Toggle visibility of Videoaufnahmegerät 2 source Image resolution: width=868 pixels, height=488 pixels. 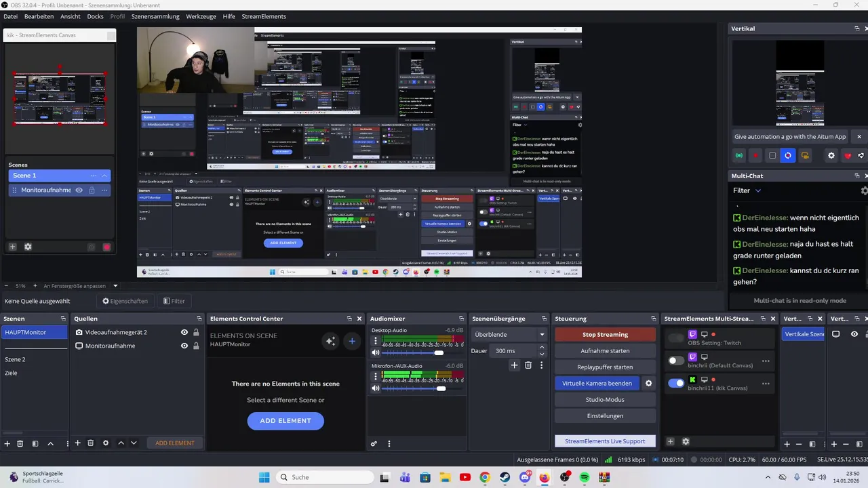(184, 332)
